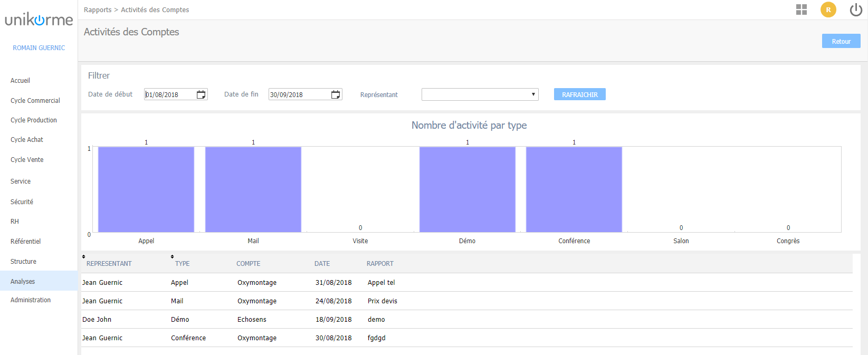Screen dimensions: 868x355
Task: Click the ROMAIN GUERNIC user link
Action: (x=39, y=48)
